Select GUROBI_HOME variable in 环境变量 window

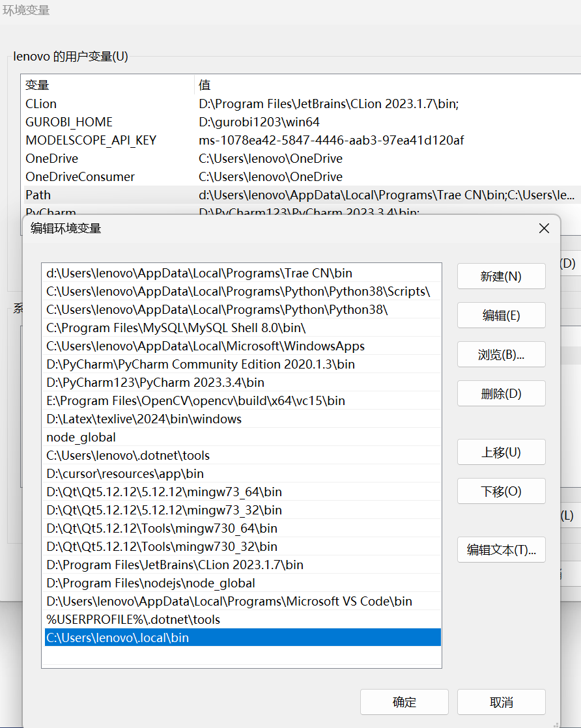pyautogui.click(x=302, y=122)
